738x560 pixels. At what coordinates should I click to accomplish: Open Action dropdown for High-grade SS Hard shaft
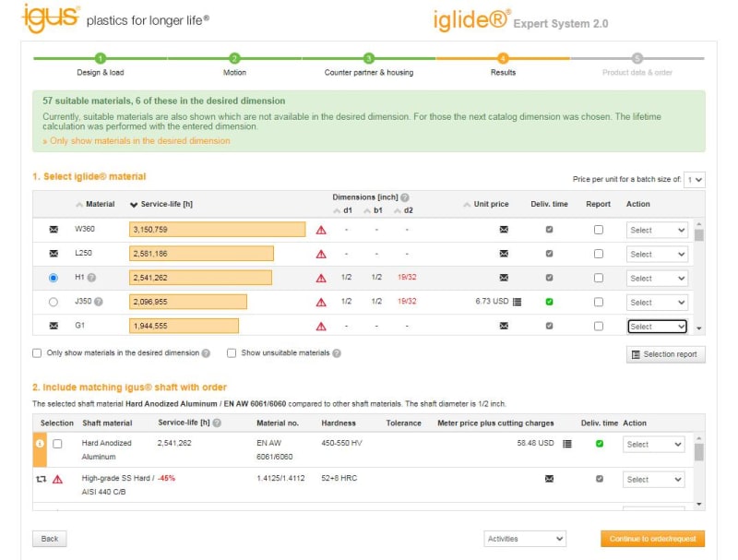pos(653,480)
